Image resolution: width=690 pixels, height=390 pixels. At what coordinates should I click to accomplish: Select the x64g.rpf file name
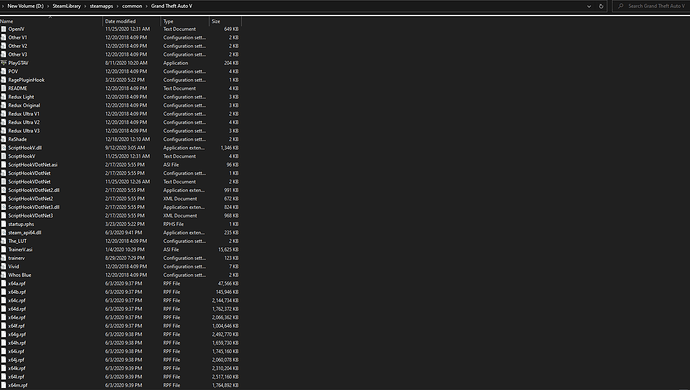coord(17,335)
